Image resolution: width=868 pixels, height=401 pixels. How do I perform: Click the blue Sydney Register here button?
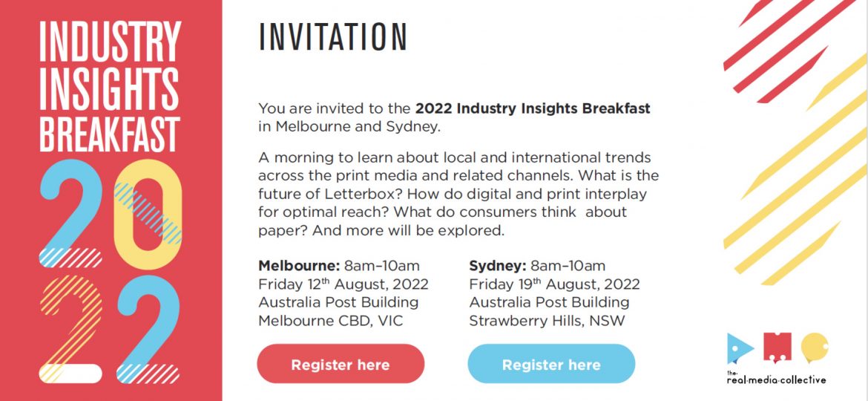point(551,364)
